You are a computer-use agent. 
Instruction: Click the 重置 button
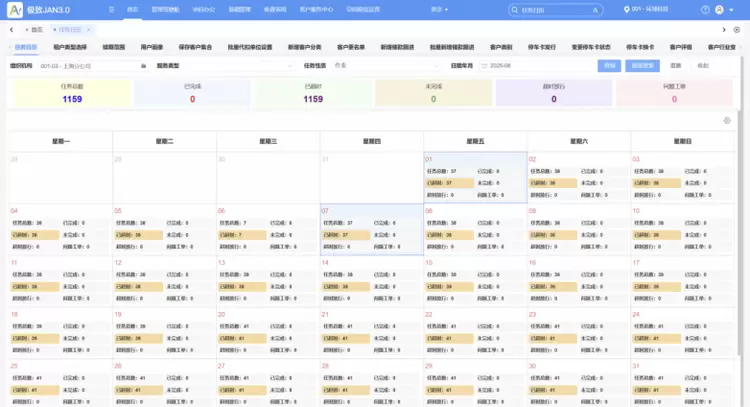click(x=675, y=65)
